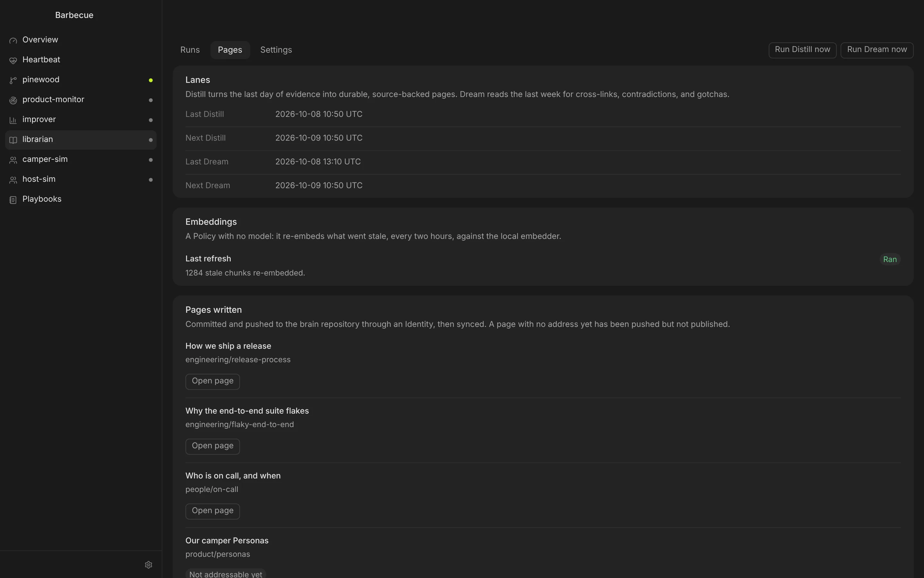
Task: Open page for Who is on call
Action: coord(213,511)
